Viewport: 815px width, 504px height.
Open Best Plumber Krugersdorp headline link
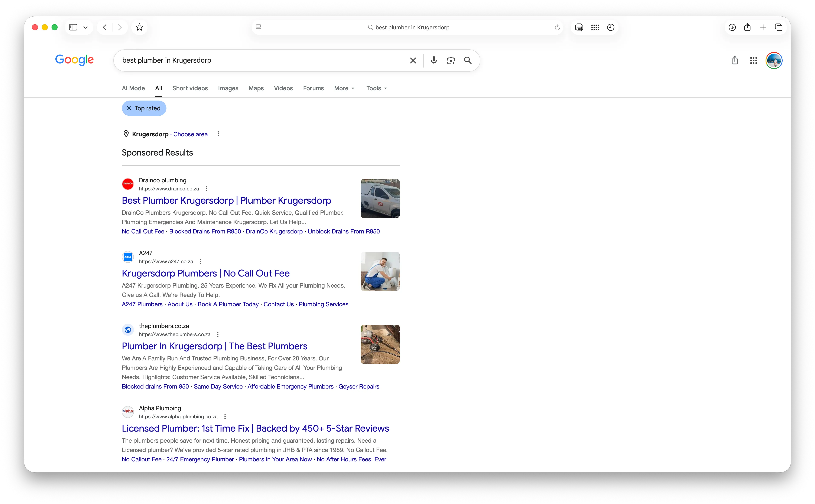[x=226, y=200]
